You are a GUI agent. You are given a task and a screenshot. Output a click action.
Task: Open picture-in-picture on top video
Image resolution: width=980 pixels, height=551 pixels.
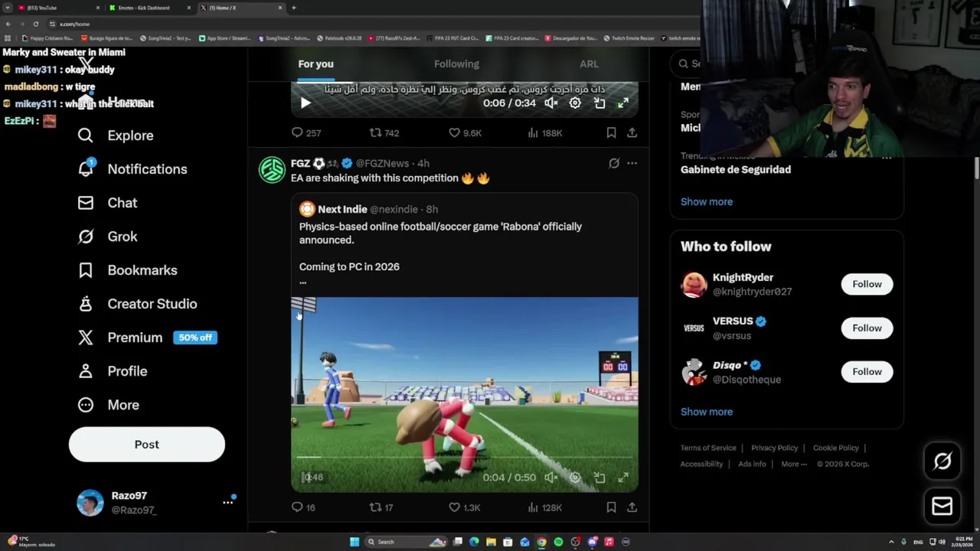coord(599,103)
